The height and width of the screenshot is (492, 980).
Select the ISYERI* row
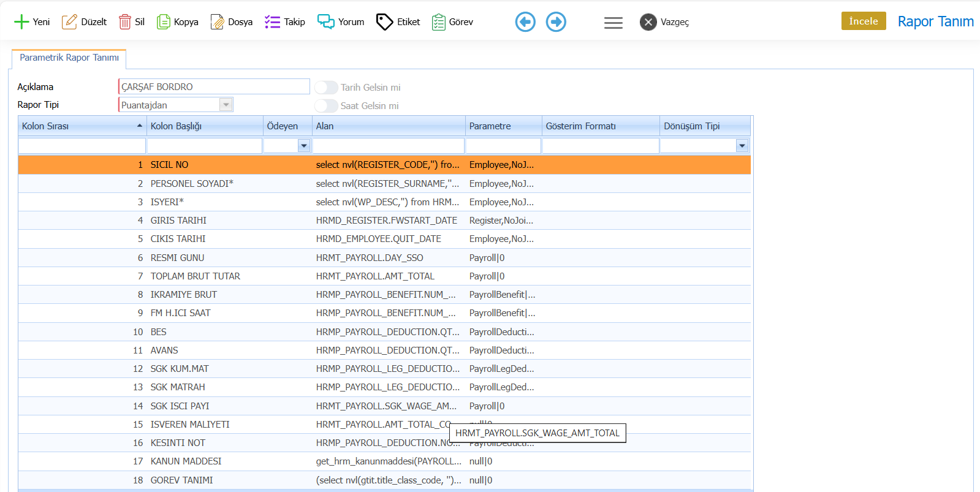[384, 202]
